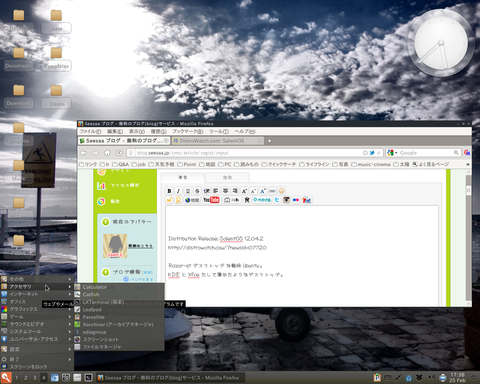The height and width of the screenshot is (384, 480).
Task: Click the search magnifier in Google search box
Action: point(456,153)
